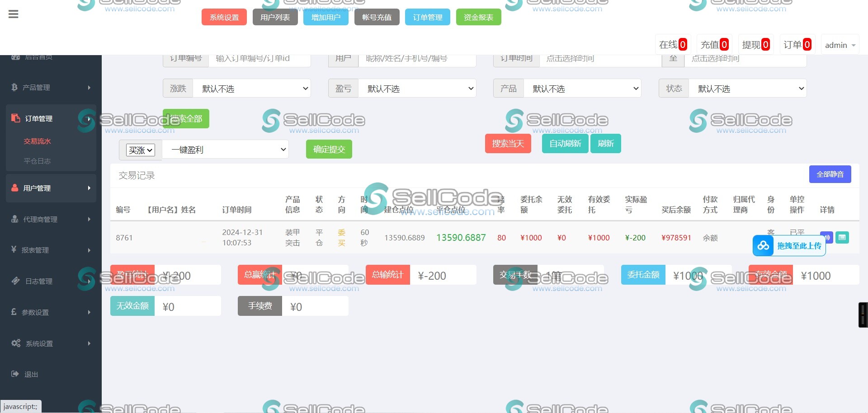Toggle the hamburger sidebar menu icon
This screenshot has width=868, height=413.
(14, 14)
